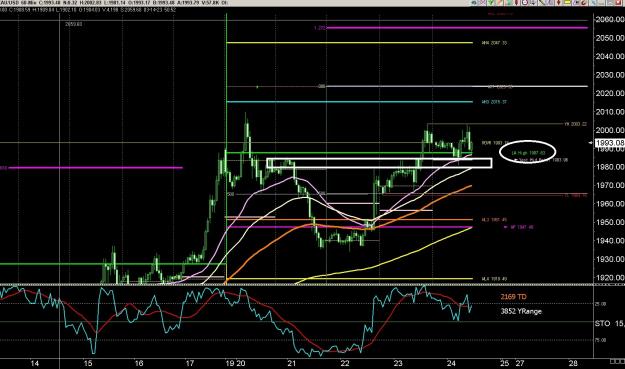Click the yellow bar toolbar icon
The height and width of the screenshot is (369, 625).
tap(567, 2)
